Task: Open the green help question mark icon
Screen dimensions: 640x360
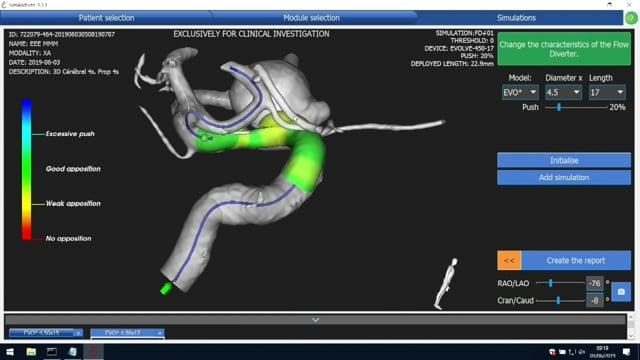Action: 631,18
